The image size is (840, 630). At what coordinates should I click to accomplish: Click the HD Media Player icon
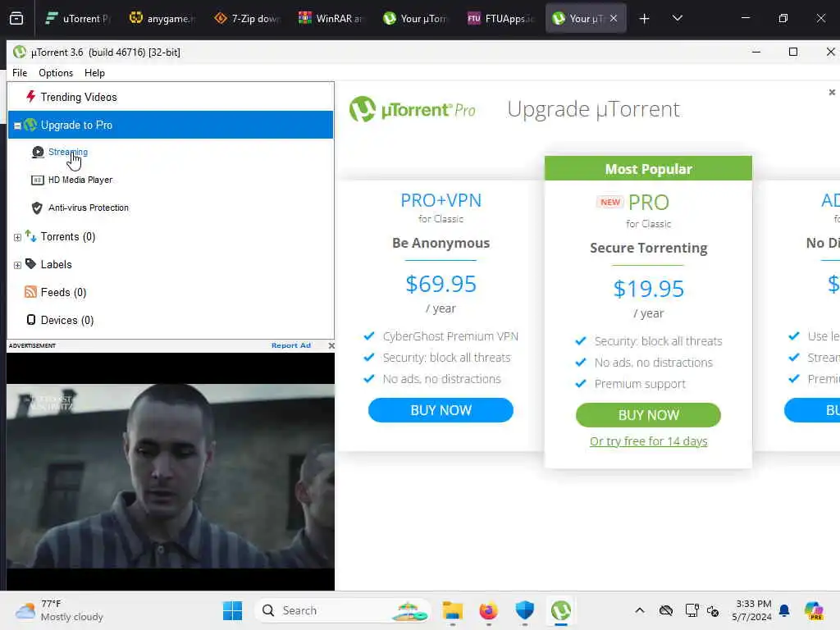(37, 180)
